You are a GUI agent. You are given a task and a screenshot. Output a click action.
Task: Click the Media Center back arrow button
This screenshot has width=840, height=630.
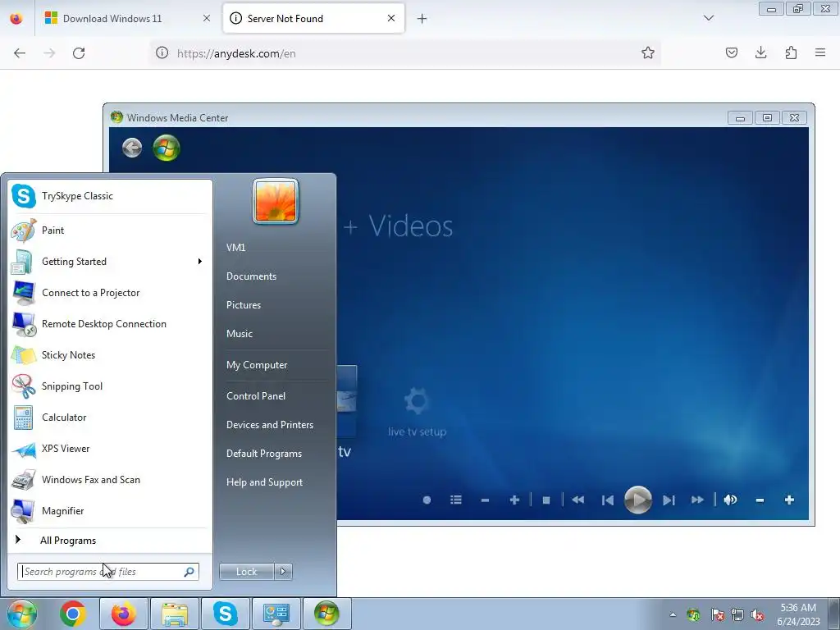[132, 148]
